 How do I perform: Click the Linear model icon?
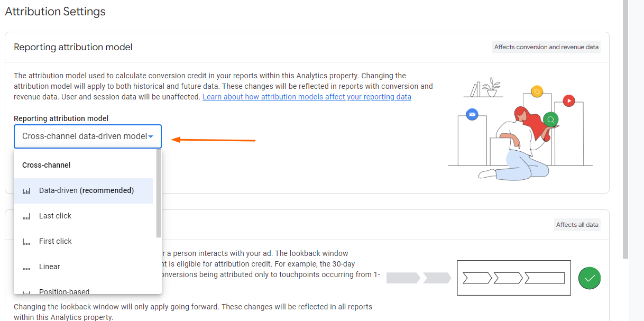[x=26, y=269]
